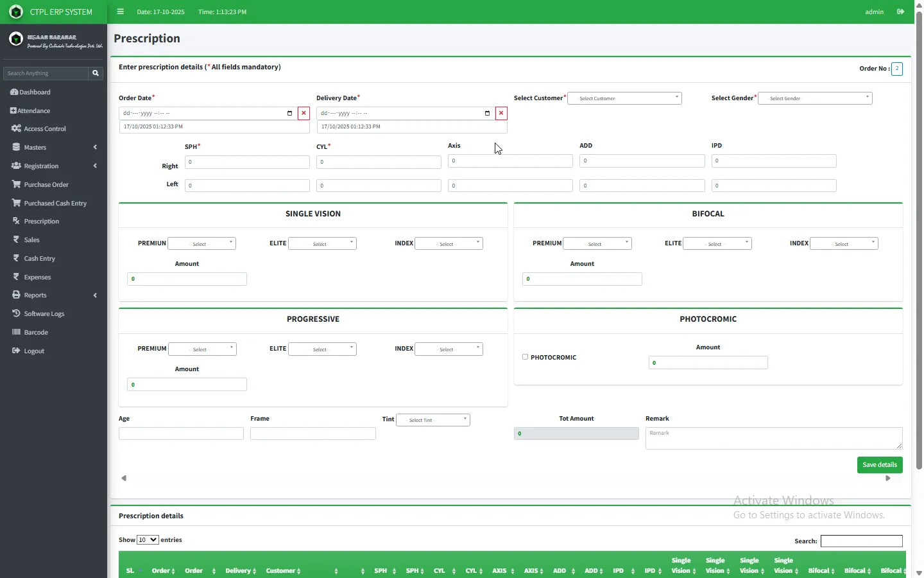The width and height of the screenshot is (924, 578).
Task: Click the sidebar search magnifier icon
Action: [96, 73]
